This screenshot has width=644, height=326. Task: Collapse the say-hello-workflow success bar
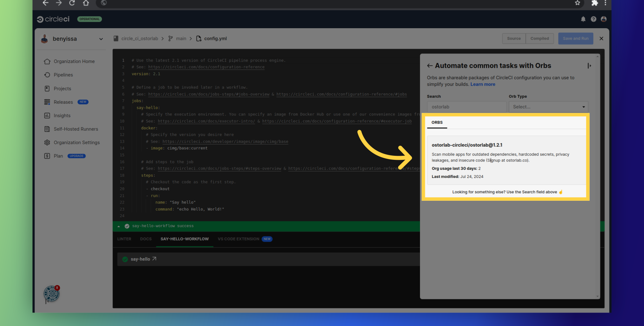[x=118, y=226]
